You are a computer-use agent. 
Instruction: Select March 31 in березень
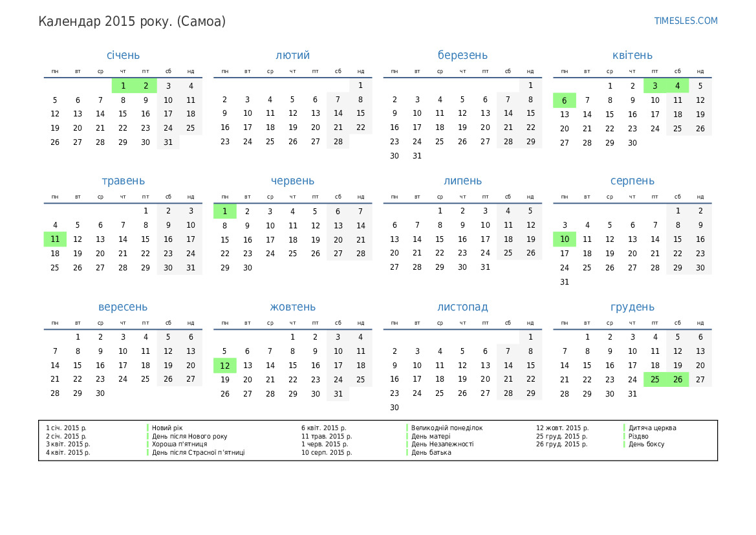[x=417, y=156]
